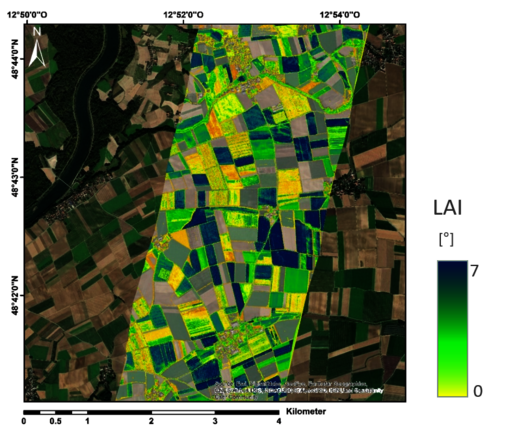Click the 12°52'0"O longitude label

184,15
